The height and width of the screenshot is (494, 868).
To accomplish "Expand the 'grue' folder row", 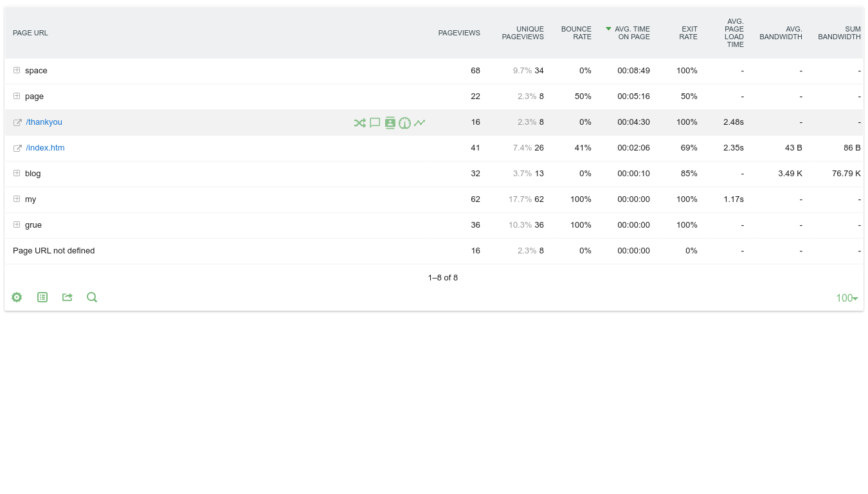I will point(17,224).
